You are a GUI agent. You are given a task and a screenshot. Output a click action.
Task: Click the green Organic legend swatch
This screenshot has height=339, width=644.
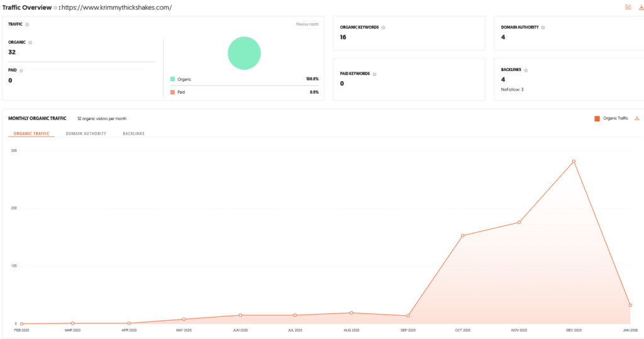(x=172, y=79)
